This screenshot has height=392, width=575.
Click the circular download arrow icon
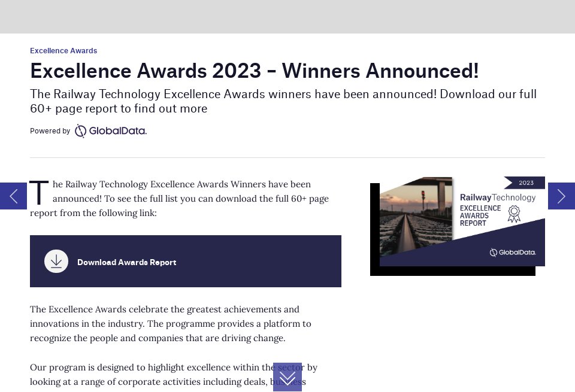click(x=56, y=262)
